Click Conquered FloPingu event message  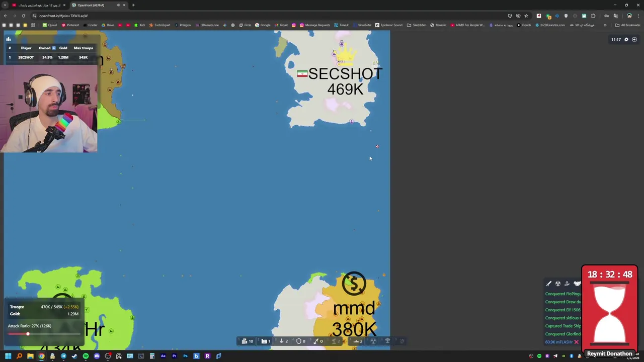coord(562,294)
